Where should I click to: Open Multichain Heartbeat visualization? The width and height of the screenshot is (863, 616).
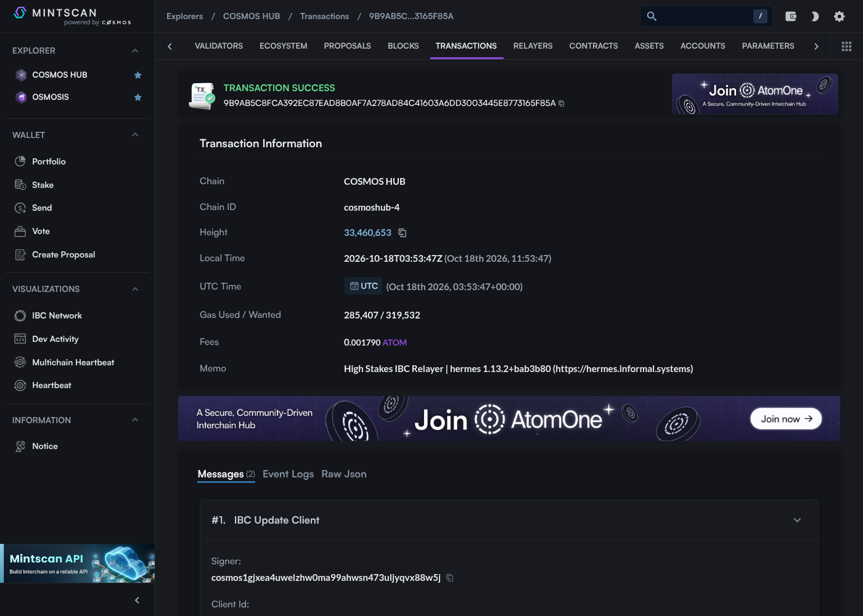(x=73, y=362)
